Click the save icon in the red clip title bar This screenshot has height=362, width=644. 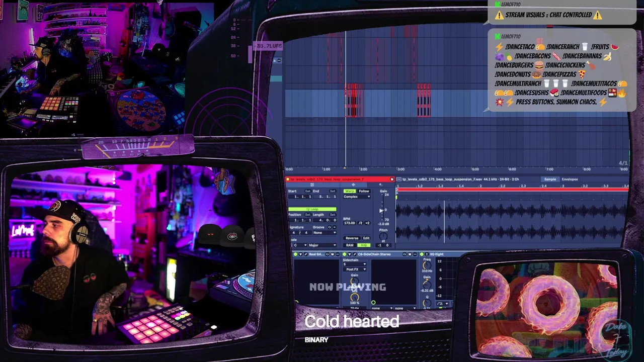tap(392, 179)
